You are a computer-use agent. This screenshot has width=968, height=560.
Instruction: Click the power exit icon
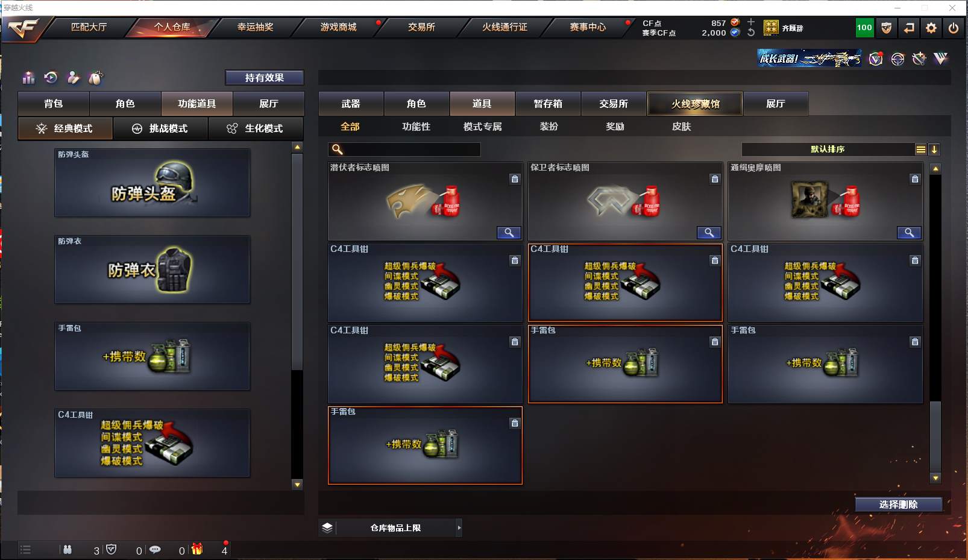coord(954,28)
